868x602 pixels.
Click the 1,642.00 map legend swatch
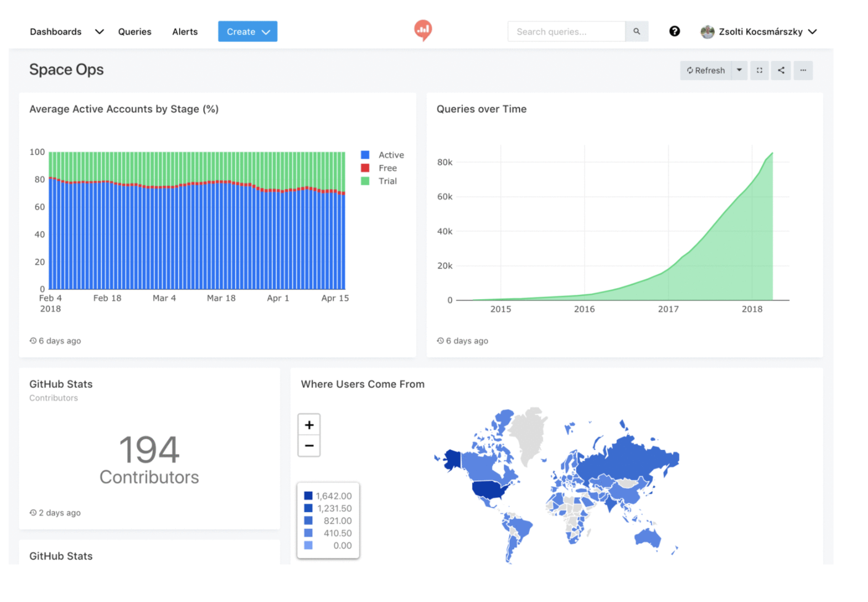tap(308, 496)
